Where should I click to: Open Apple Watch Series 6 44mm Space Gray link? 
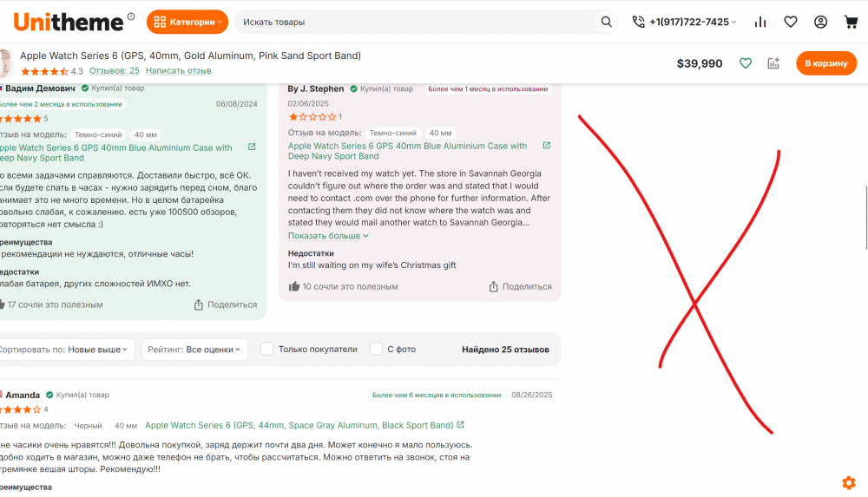point(299,425)
